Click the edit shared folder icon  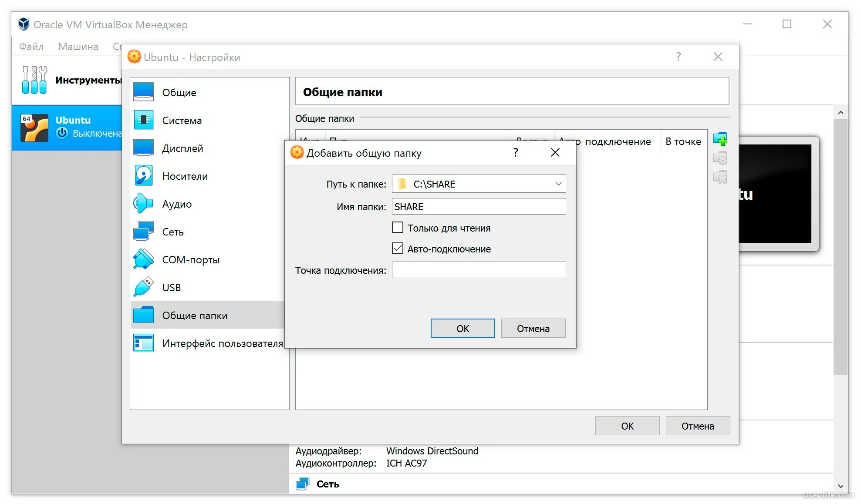point(720,158)
